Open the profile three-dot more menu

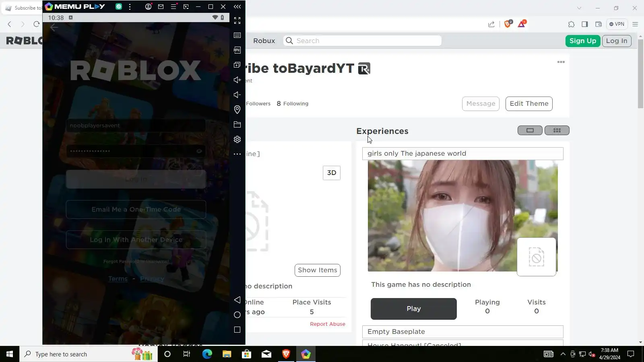(561, 62)
